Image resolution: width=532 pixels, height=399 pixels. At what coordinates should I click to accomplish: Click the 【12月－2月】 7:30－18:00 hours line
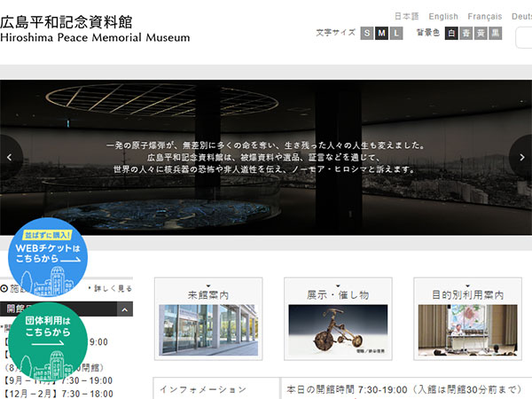tap(58, 394)
